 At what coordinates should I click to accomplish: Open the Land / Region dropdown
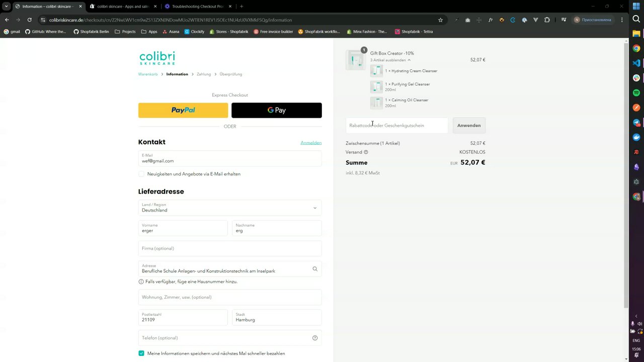pyautogui.click(x=230, y=208)
